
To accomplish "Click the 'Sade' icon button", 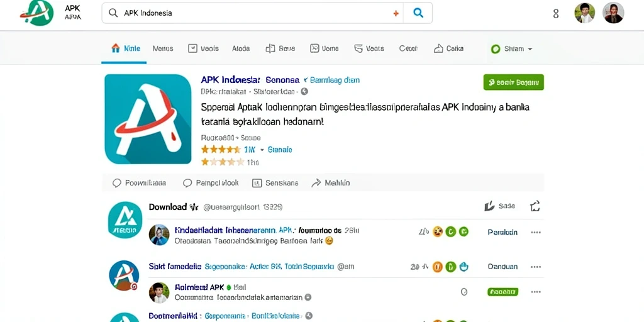I will coord(499,206).
